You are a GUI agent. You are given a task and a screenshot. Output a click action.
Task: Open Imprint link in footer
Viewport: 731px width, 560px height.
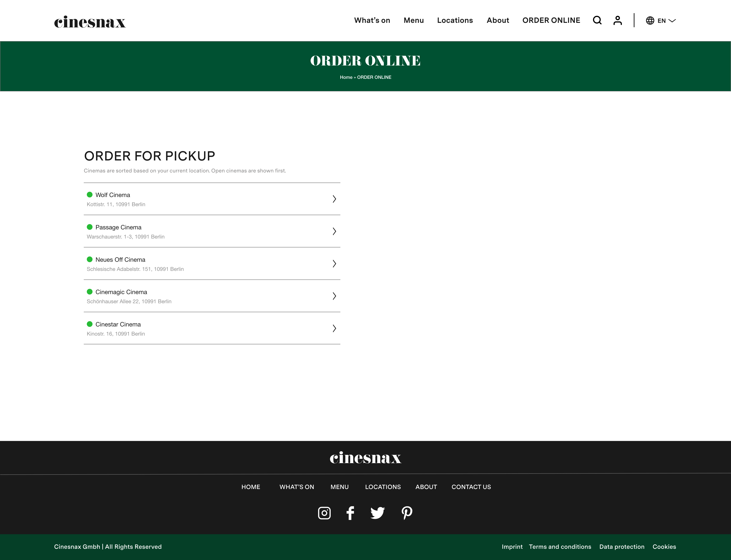(512, 547)
